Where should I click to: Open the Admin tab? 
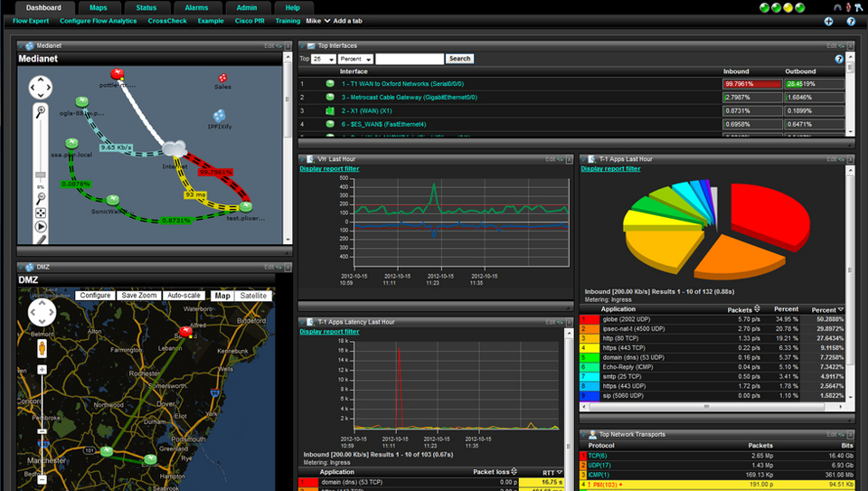(247, 8)
